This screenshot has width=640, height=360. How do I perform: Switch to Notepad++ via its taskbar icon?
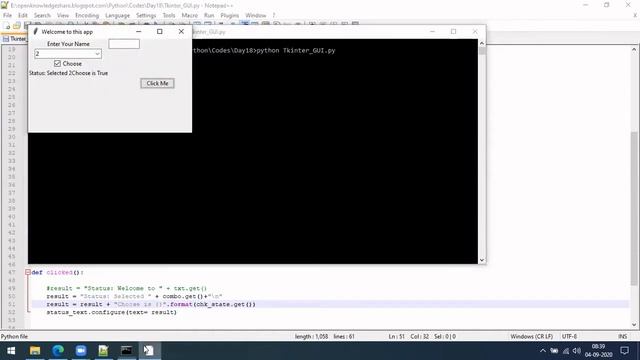click(x=103, y=351)
